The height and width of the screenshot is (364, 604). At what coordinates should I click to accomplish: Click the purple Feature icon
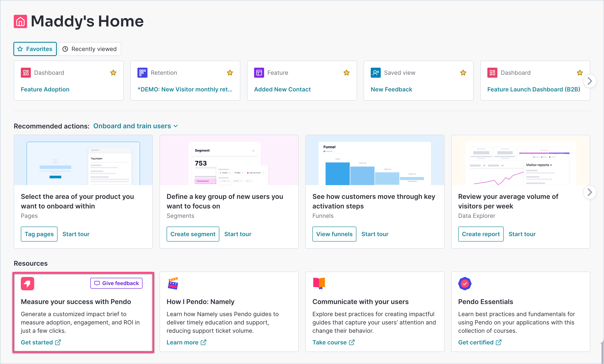[259, 73]
